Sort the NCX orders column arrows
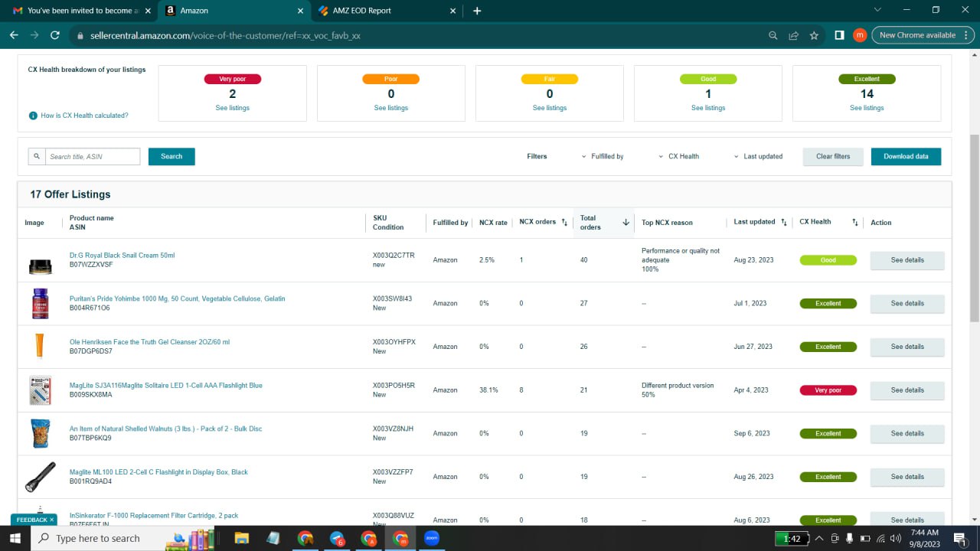 coord(564,223)
